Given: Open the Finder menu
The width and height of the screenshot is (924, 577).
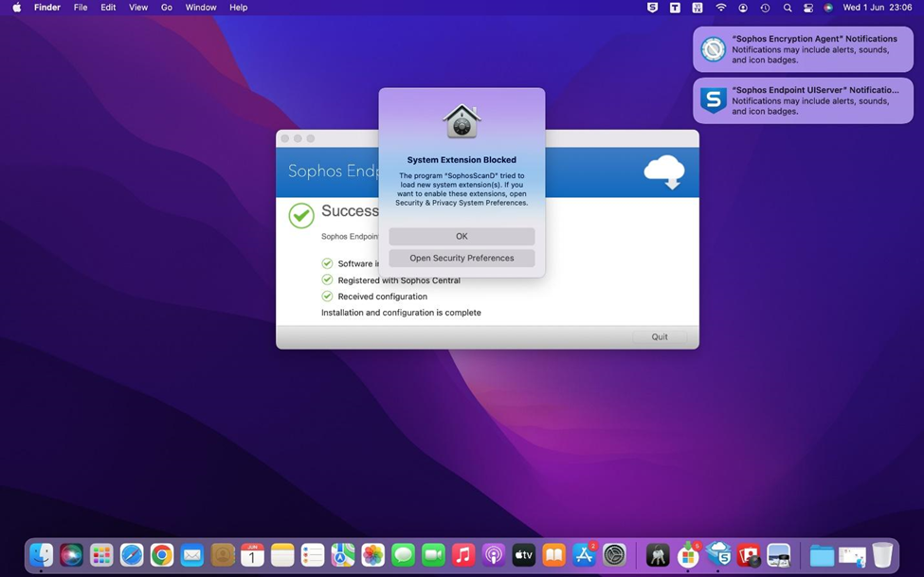Looking at the screenshot, I should [x=47, y=8].
